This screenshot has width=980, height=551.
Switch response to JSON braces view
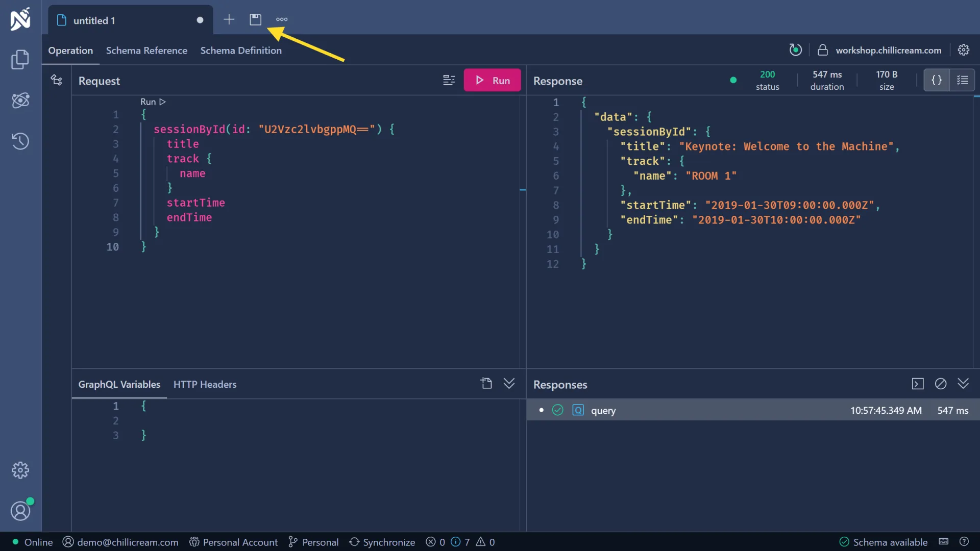(937, 80)
